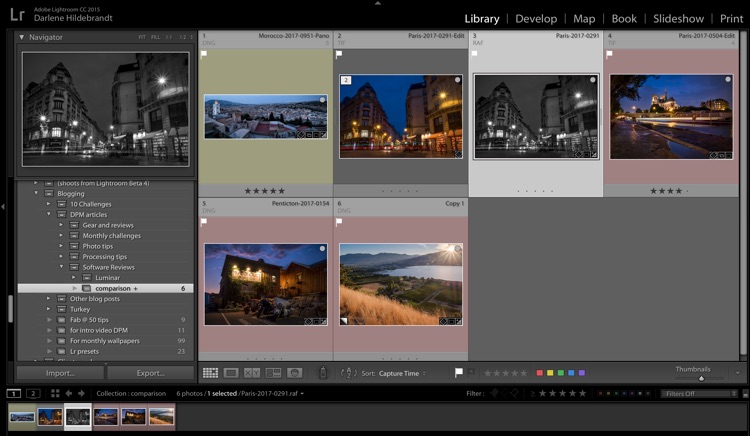Open second window display button 2
Screen dimensions: 750x436
click(x=33, y=393)
